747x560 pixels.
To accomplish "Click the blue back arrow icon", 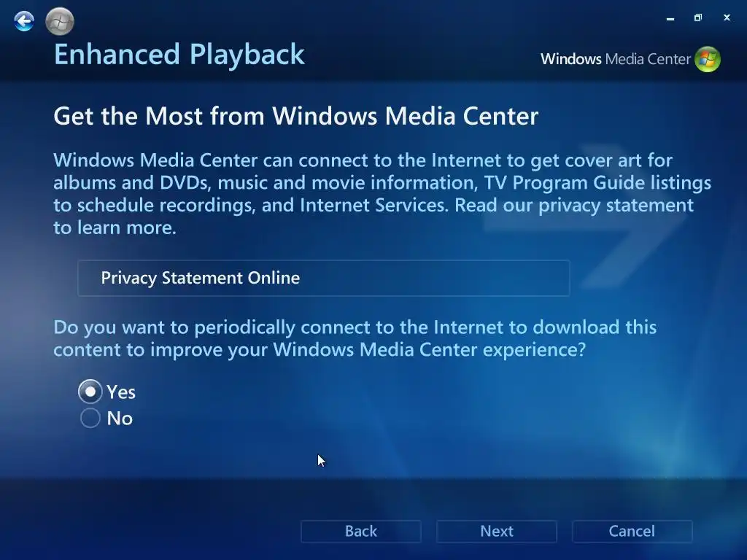I will point(24,21).
